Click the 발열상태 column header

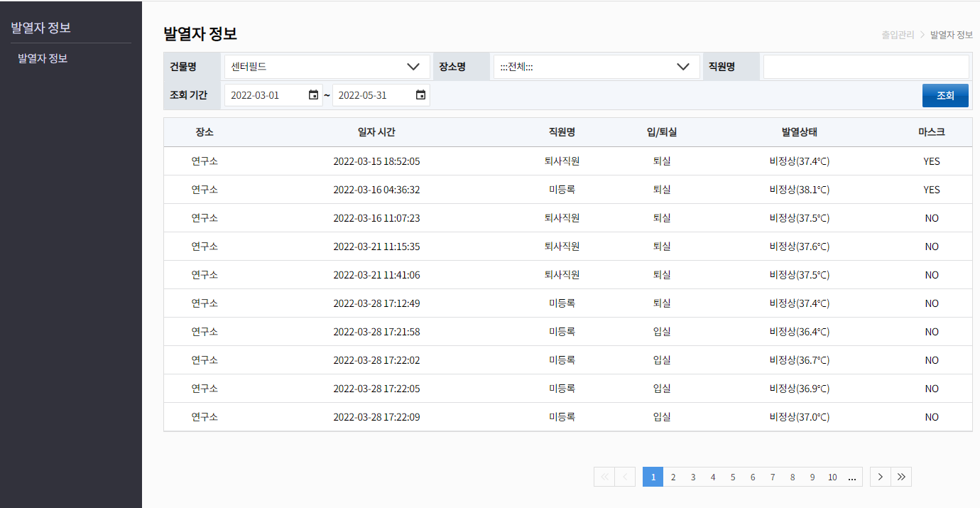(x=799, y=132)
